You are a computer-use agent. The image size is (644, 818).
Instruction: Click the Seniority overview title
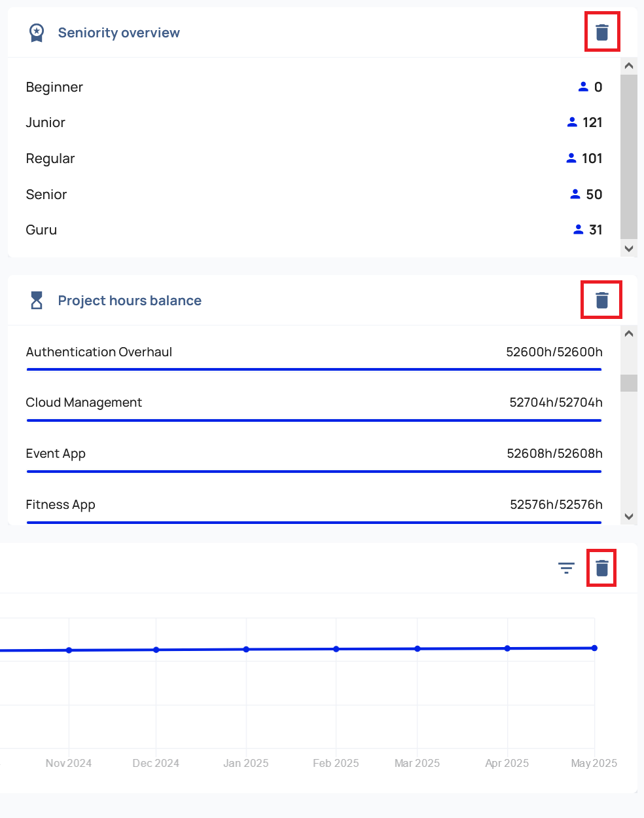pyautogui.click(x=118, y=33)
